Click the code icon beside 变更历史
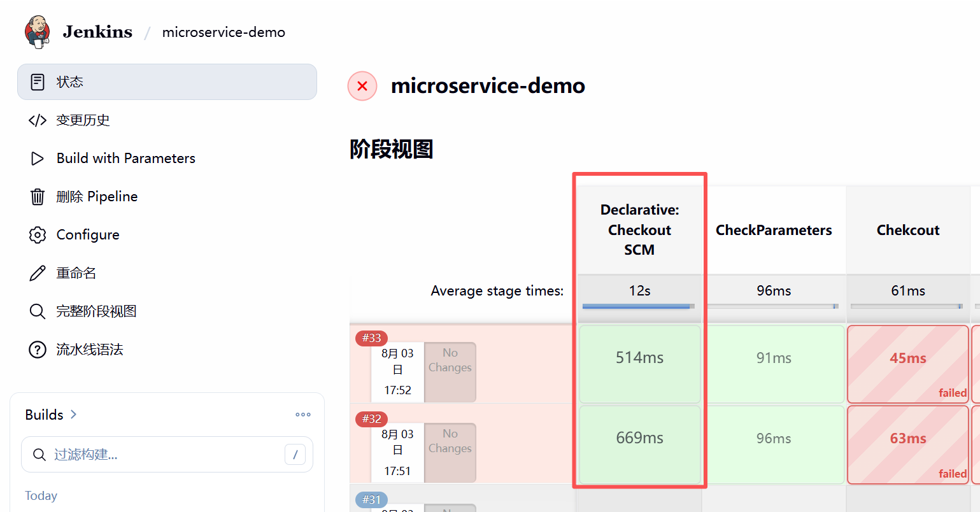980x512 pixels. [38, 120]
